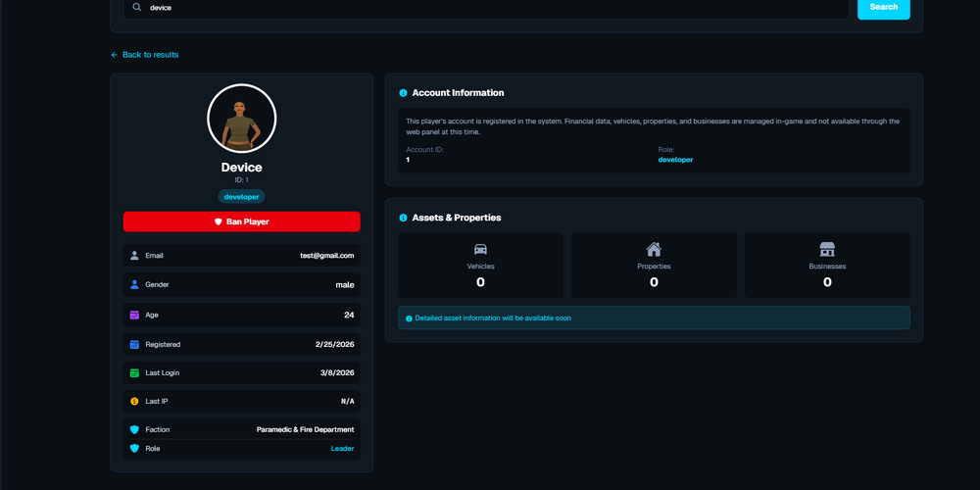
Task: Click the 'Registered' label
Action: [163, 344]
